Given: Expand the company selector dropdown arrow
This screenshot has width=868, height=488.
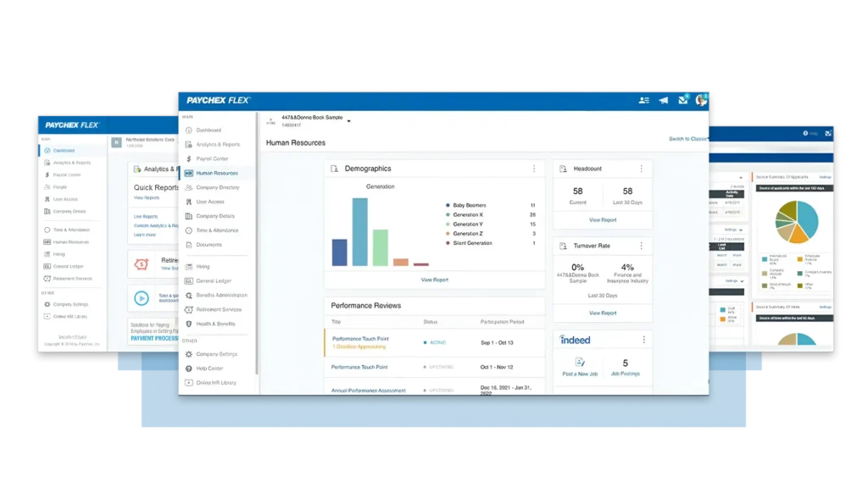Looking at the screenshot, I should coord(348,121).
